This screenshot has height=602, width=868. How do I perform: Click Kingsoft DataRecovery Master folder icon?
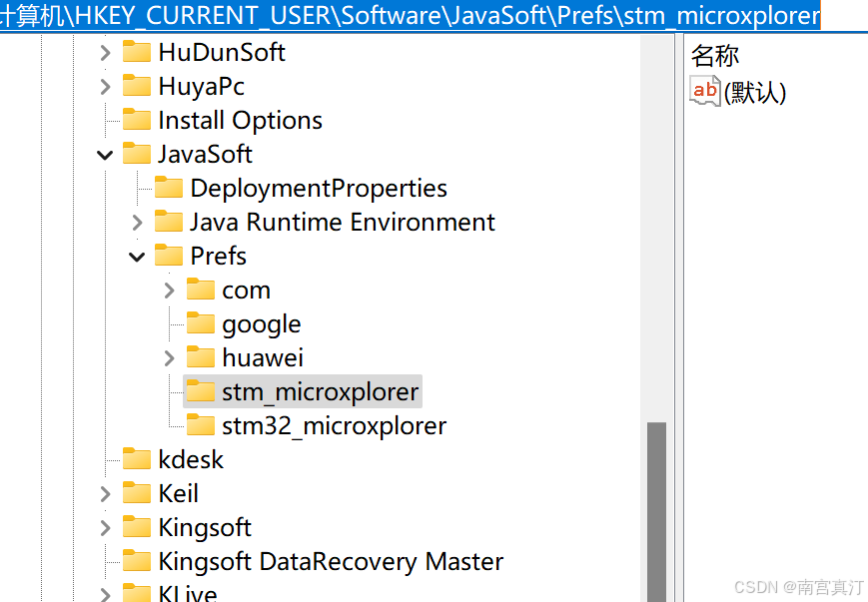click(x=136, y=560)
